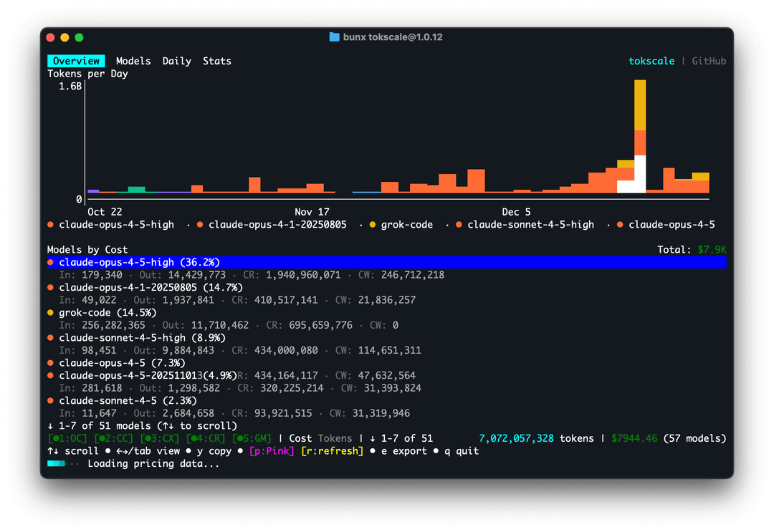
Task: Toggle the 5:GM source filter
Action: (x=252, y=438)
